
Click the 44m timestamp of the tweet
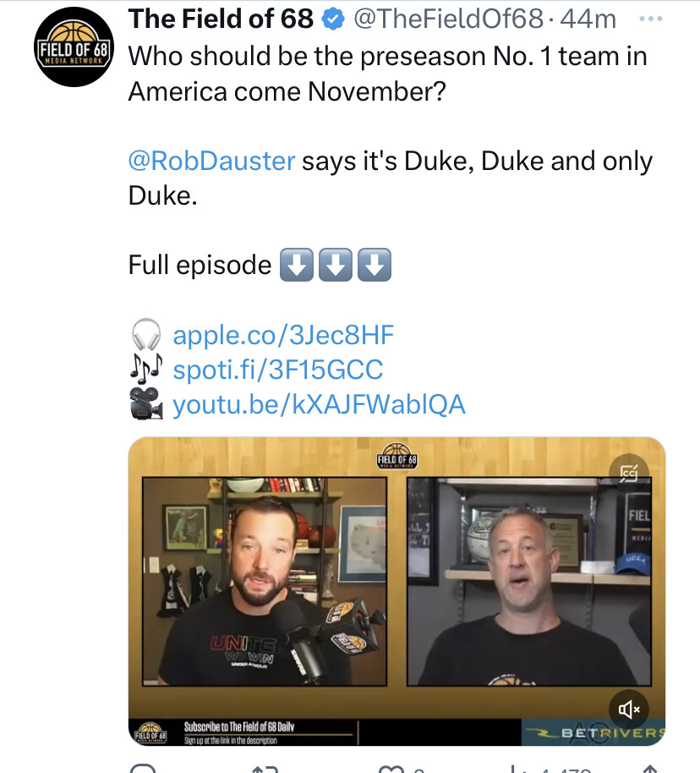tap(588, 19)
